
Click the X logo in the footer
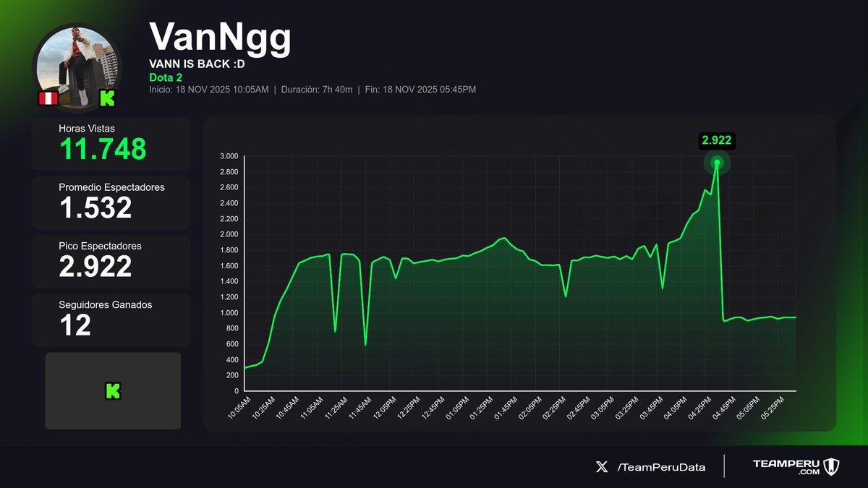(602, 467)
